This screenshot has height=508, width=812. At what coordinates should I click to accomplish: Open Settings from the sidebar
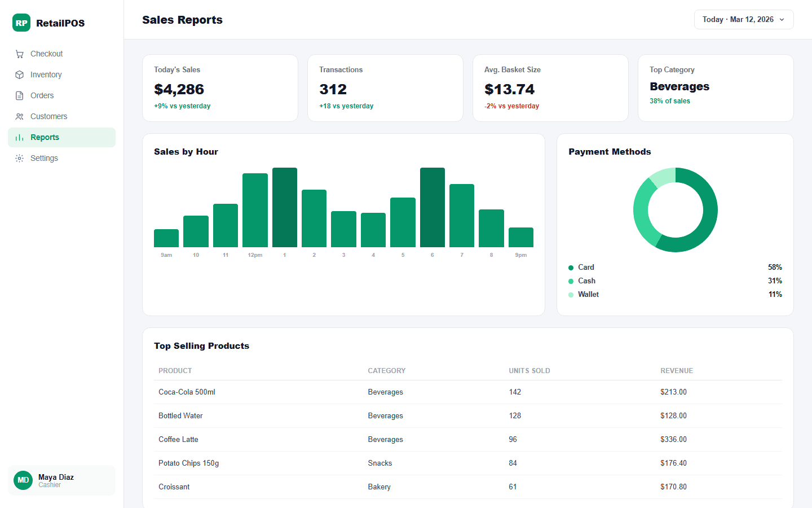[62, 159]
